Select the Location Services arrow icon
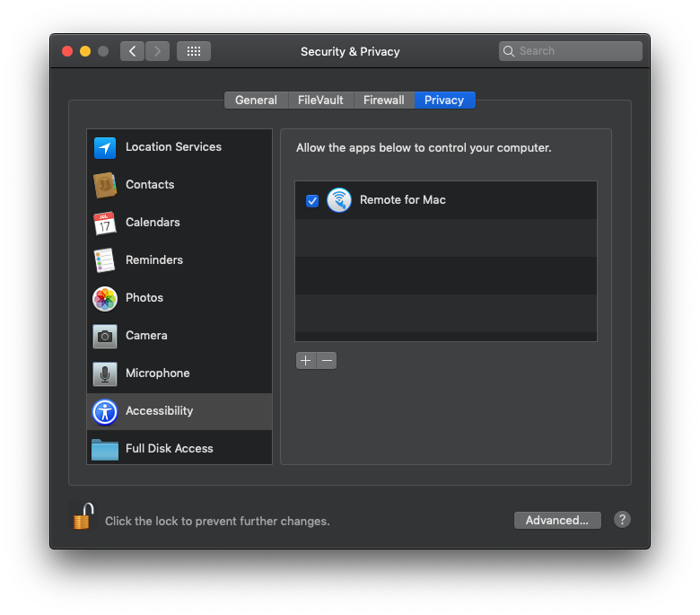Viewport: 700px width, 615px height. (x=105, y=148)
